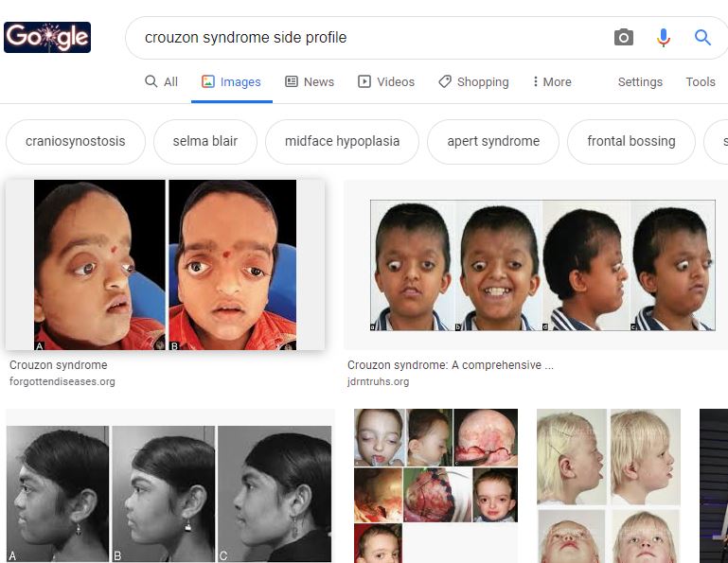This screenshot has height=563, width=728.
Task: Click the selma blair suggestion chip
Action: click(x=204, y=142)
